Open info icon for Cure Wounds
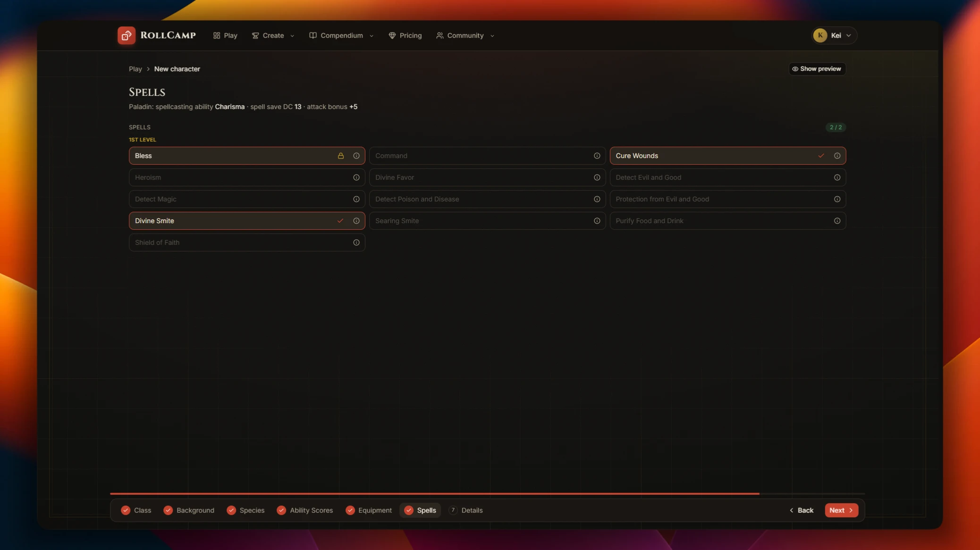The height and width of the screenshot is (550, 980). point(837,156)
